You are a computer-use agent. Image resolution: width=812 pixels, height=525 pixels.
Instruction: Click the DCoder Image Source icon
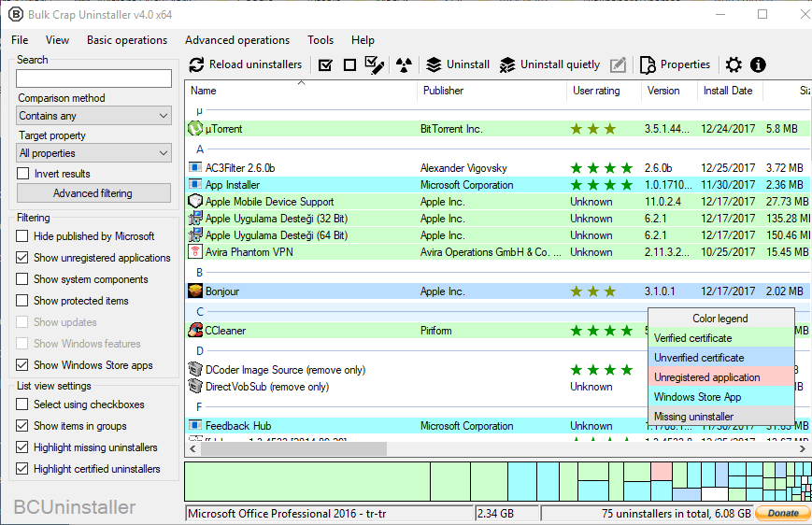(195, 369)
